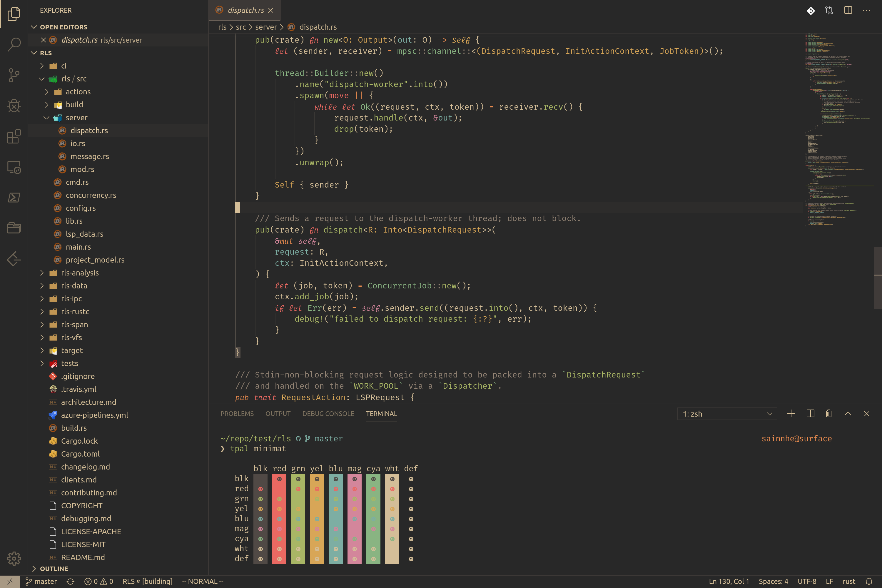Open the Source Control view icon
This screenshot has width=882, height=588.
click(14, 75)
